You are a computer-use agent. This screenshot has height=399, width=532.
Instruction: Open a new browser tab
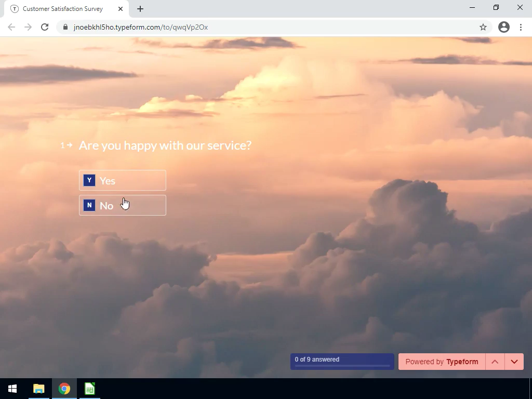click(x=140, y=9)
